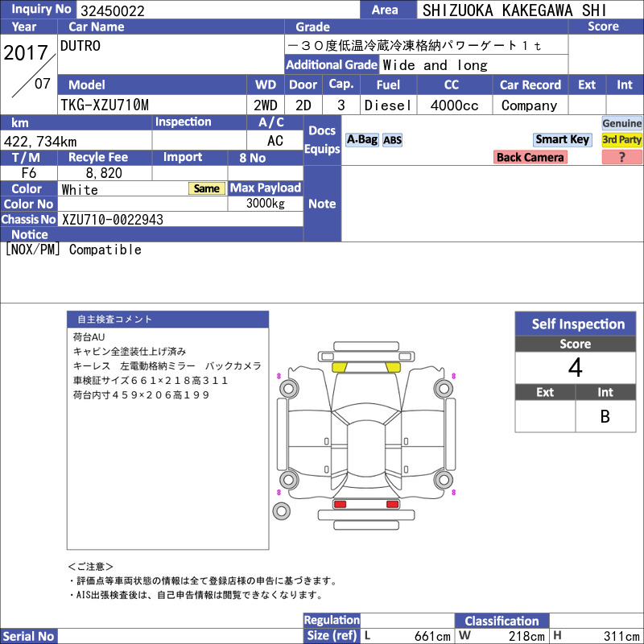Viewport: 644px width, 644px height.
Task: Click the Max Payload header
Action: coord(266,188)
